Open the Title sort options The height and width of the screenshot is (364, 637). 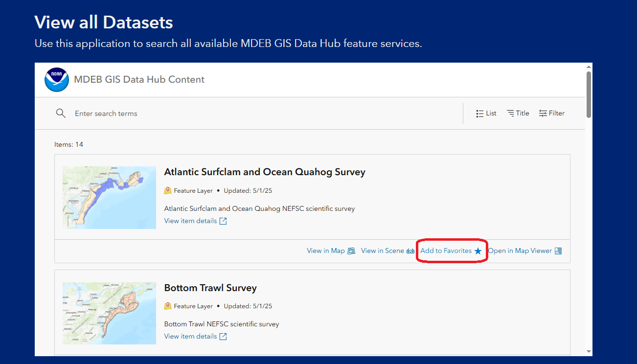click(518, 114)
